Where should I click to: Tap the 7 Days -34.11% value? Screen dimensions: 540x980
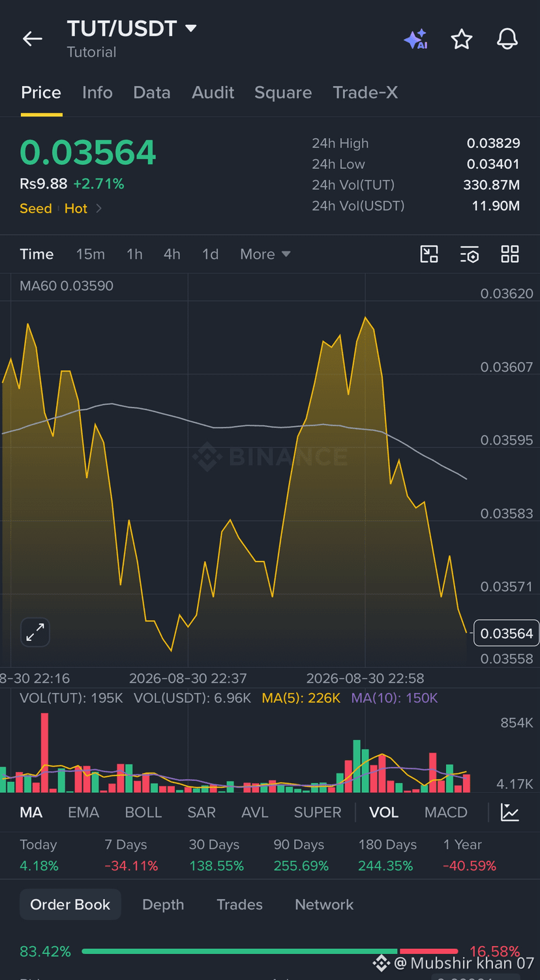pyautogui.click(x=131, y=866)
